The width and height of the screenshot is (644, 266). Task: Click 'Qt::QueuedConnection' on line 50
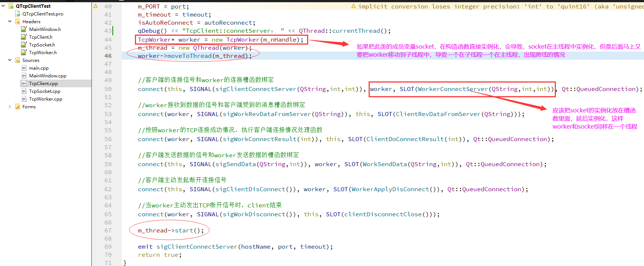(599, 89)
